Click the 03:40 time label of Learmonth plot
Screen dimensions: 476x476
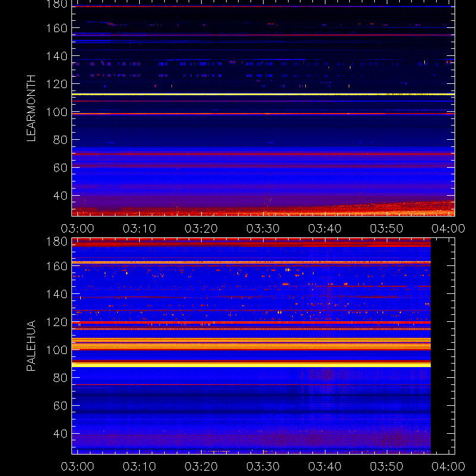(325, 228)
